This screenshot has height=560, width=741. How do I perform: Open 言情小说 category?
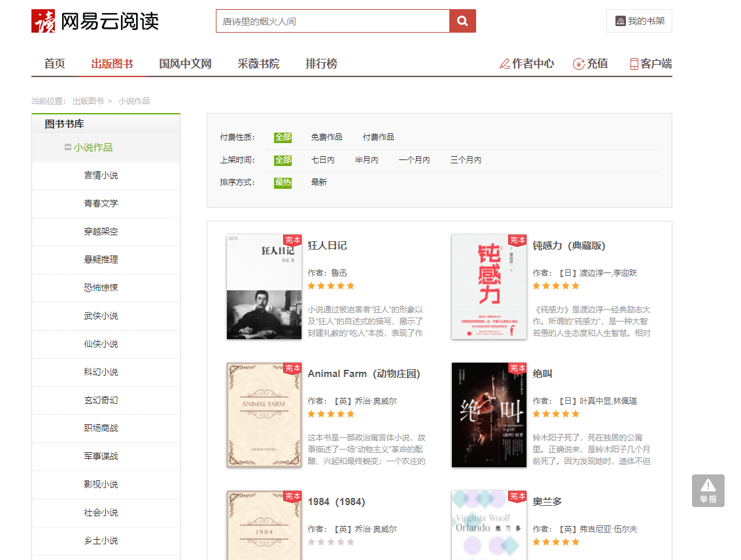pyautogui.click(x=101, y=176)
